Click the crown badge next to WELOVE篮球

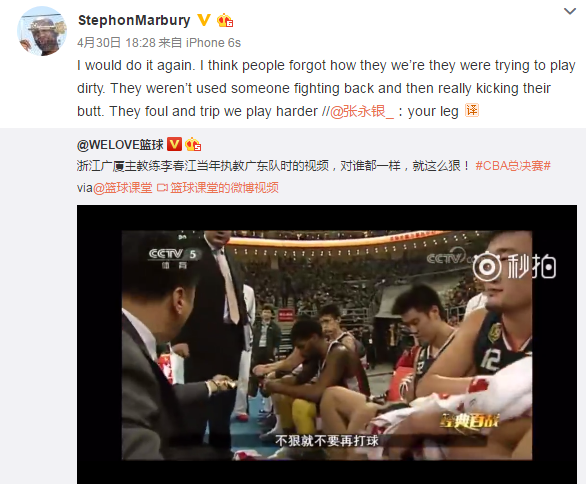pos(193,144)
